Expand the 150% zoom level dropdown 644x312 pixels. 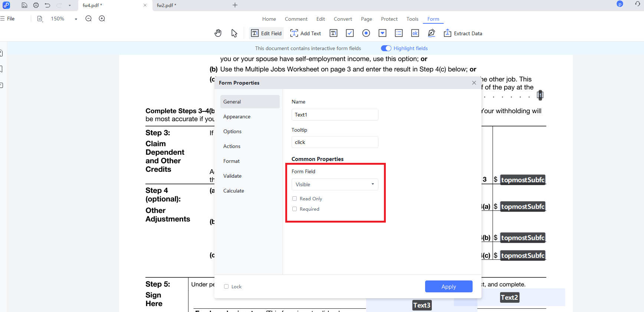[x=76, y=19]
